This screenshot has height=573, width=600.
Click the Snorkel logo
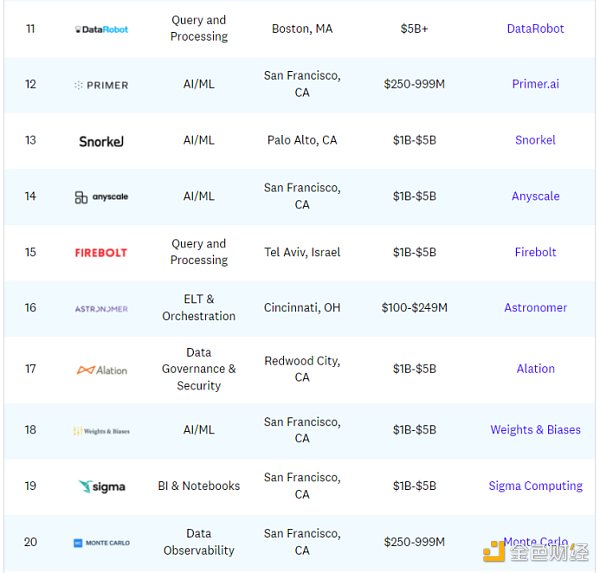click(101, 141)
